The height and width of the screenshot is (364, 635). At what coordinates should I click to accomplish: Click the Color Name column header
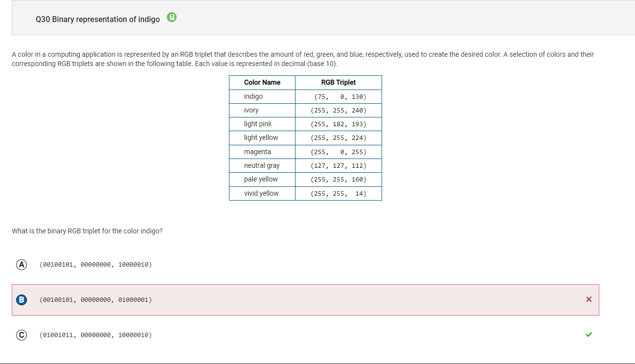[262, 83]
